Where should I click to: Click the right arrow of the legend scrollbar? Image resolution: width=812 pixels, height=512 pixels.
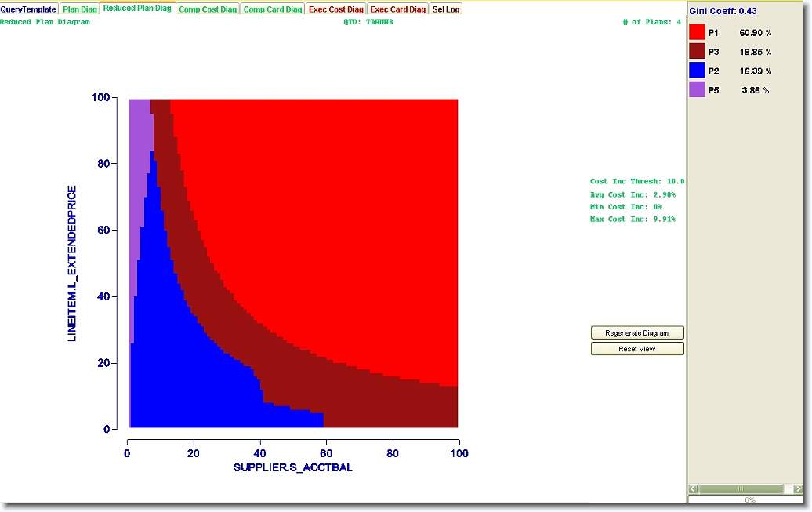coord(798,488)
